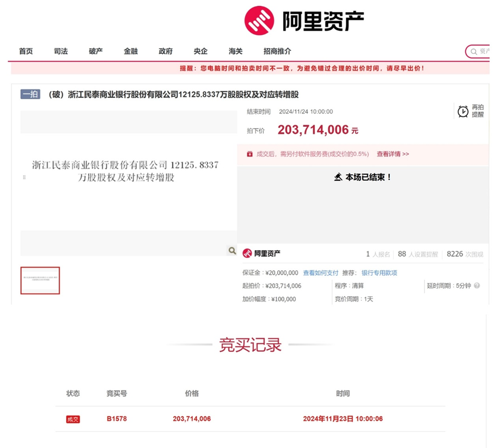The width and height of the screenshot is (501, 448).
Task: Click the red fee icon before 成交后
Action: 250,154
